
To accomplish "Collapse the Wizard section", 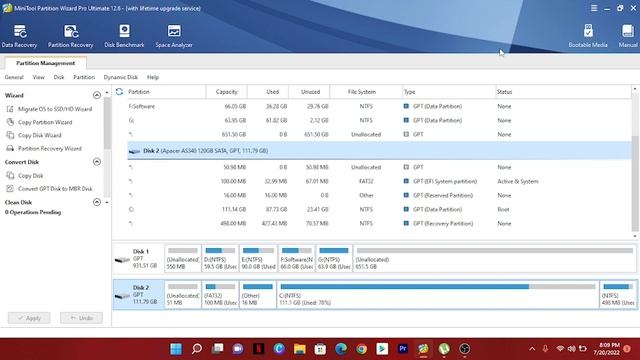I will tap(97, 95).
